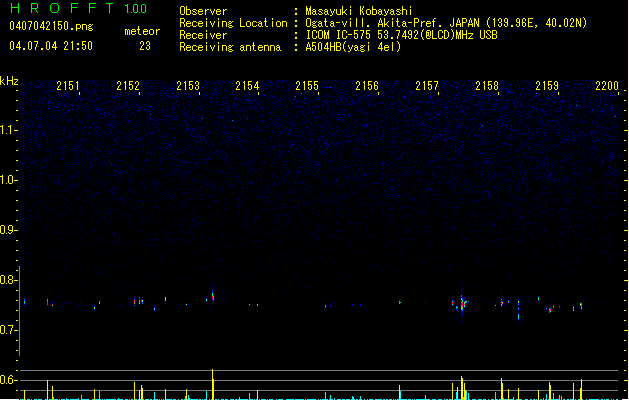Click the 2158 time axis marker

pyautogui.click(x=487, y=86)
